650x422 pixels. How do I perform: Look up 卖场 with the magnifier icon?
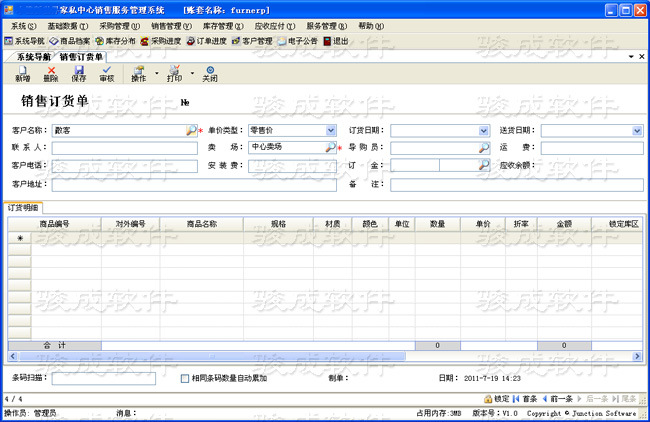(330, 147)
